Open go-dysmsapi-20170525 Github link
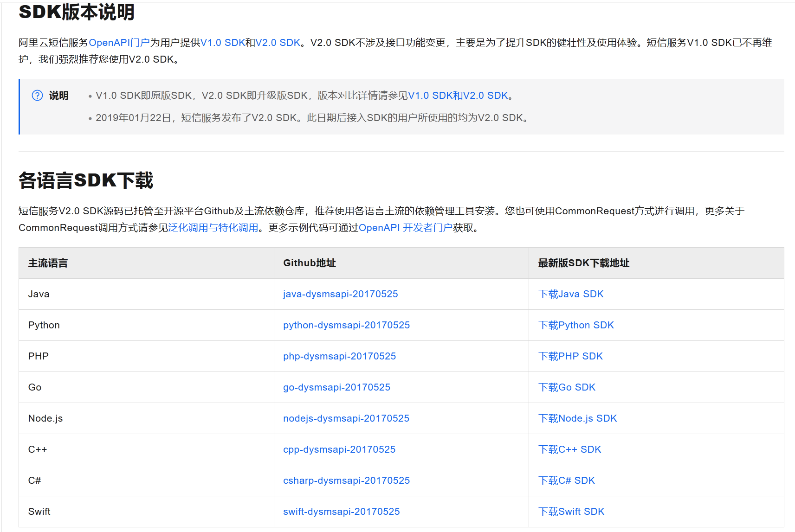This screenshot has height=532, width=795. (337, 387)
